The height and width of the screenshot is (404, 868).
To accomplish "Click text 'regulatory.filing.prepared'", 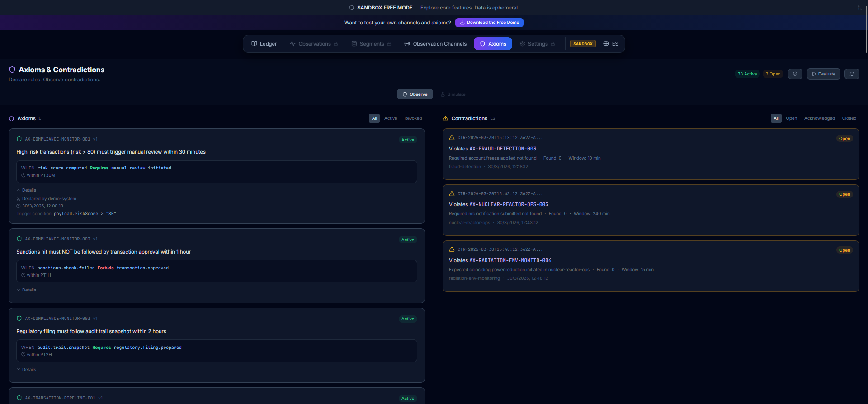I will [x=148, y=348].
